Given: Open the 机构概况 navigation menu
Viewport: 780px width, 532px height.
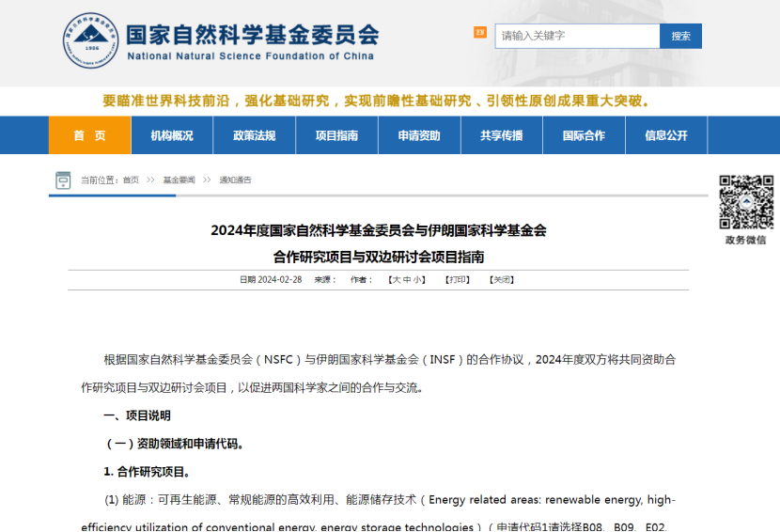Looking at the screenshot, I should point(172,135).
